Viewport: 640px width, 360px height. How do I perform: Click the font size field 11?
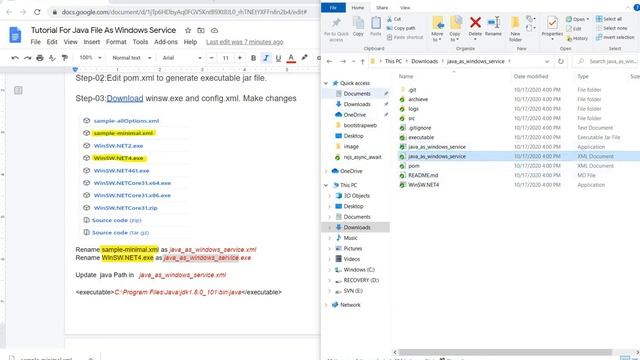click(225, 58)
